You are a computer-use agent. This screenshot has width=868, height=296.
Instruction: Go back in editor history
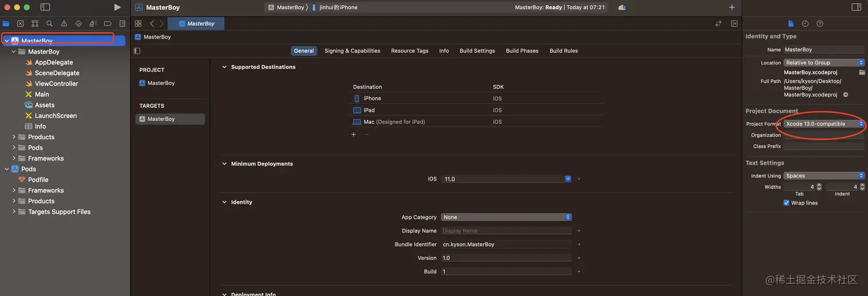152,24
